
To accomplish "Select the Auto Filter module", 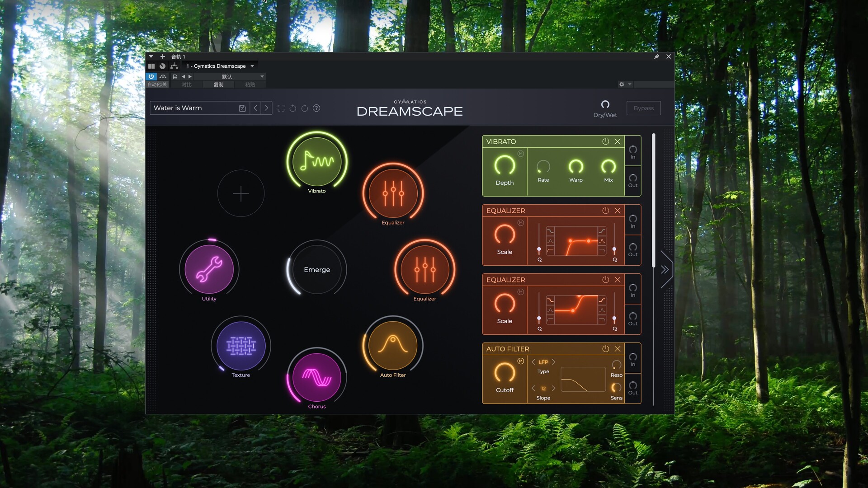I will 392,346.
